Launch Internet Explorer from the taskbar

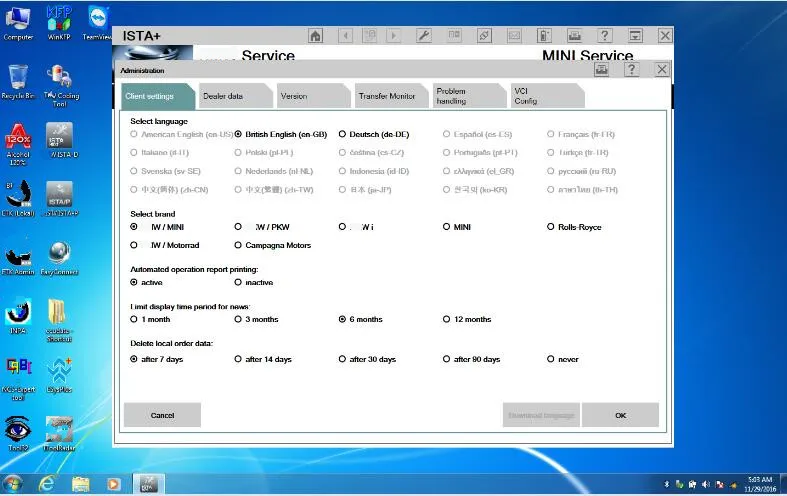[x=47, y=483]
